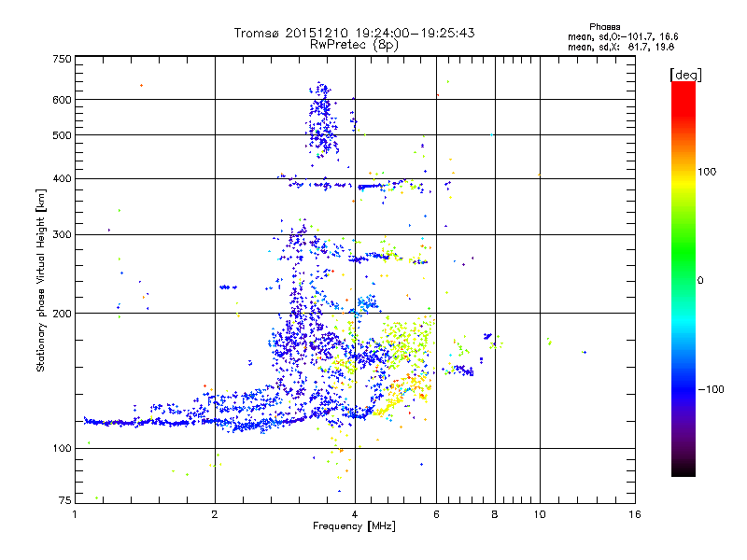The width and height of the screenshot is (747, 560).
Task: Click the x-axis label '8'
Action: click(x=495, y=514)
